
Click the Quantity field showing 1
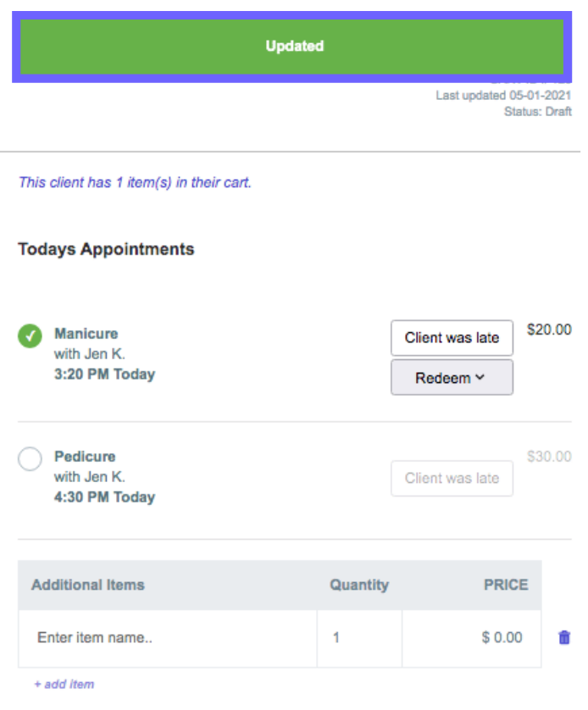coord(359,638)
